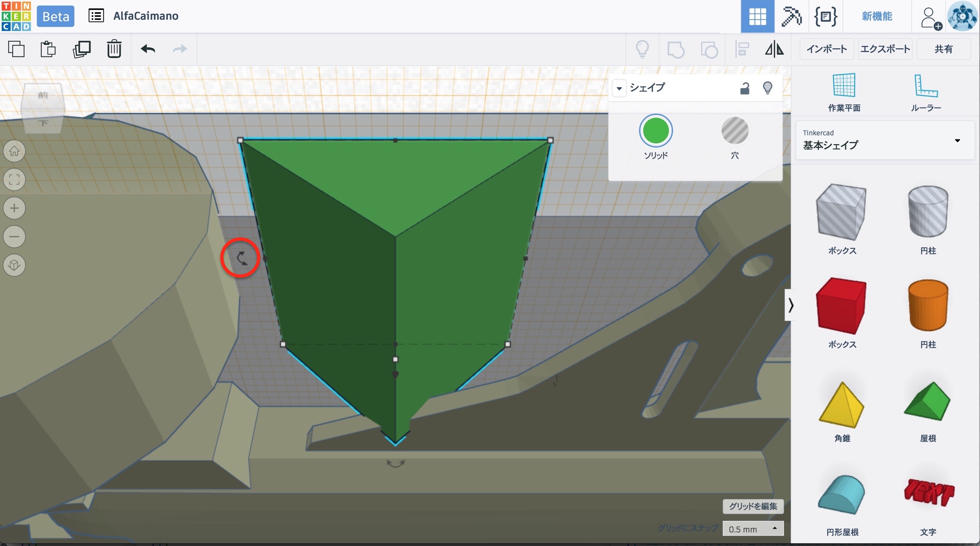Viewport: 980px width, 546px height.
Task: Click the mirror flip icon
Action: pyautogui.click(x=774, y=49)
